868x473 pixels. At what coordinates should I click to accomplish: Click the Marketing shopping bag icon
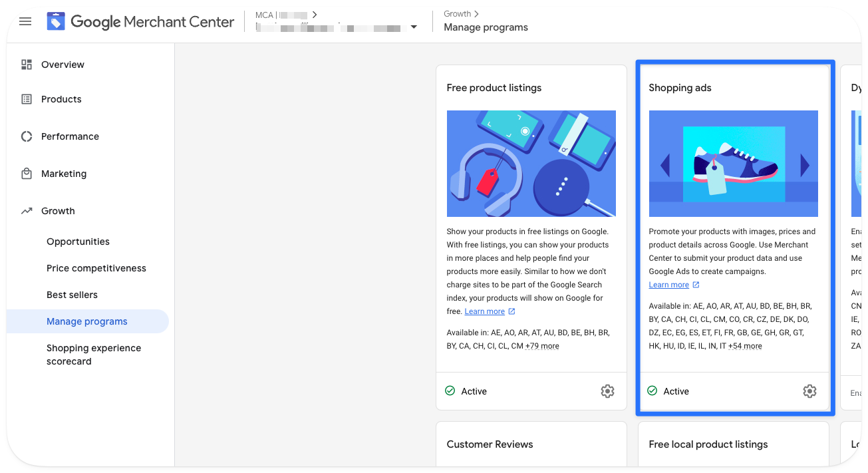pyautogui.click(x=27, y=174)
